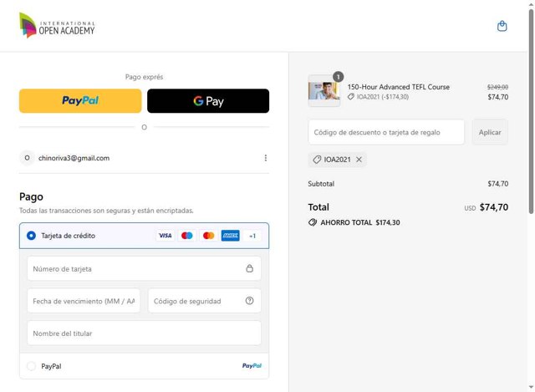Remove the IOA2021 discount code
The width and height of the screenshot is (535, 392).
point(359,160)
